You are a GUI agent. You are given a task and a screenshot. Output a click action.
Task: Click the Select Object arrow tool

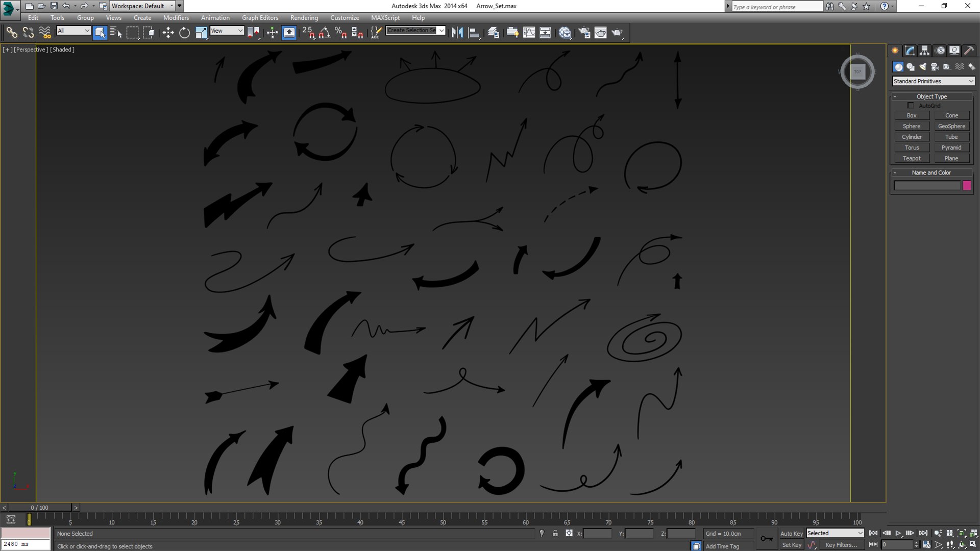(x=100, y=33)
